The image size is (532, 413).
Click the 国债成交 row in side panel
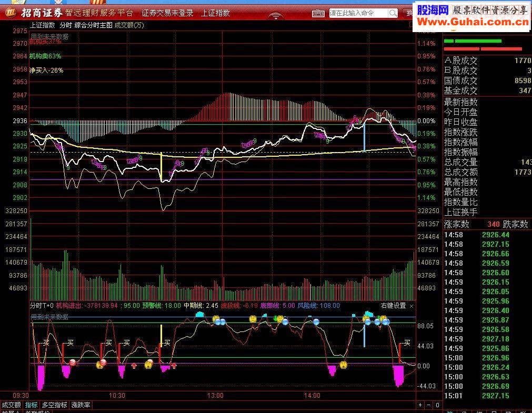pos(488,80)
